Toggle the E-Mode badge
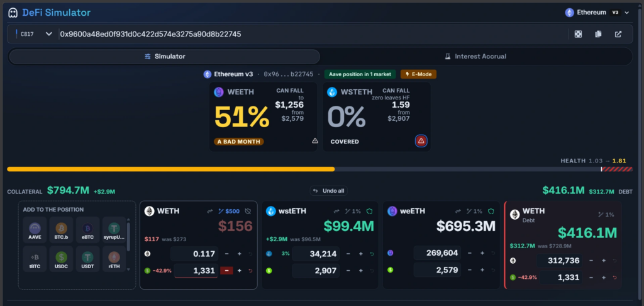644x306 pixels. pos(418,74)
